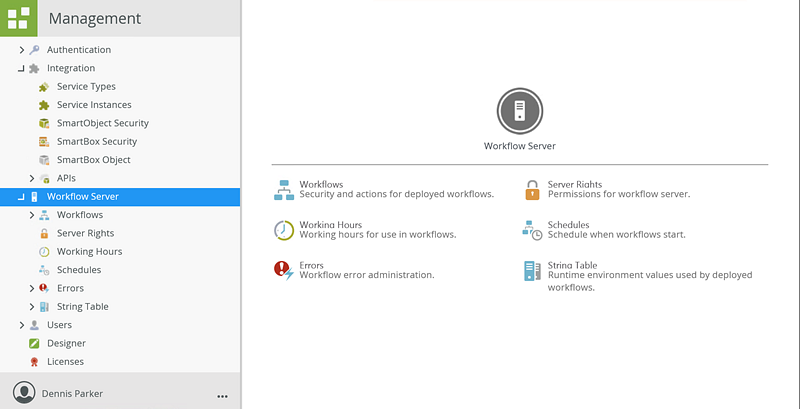The width and height of the screenshot is (800, 409).
Task: Click the Management app grid logo icon
Action: coord(18,18)
